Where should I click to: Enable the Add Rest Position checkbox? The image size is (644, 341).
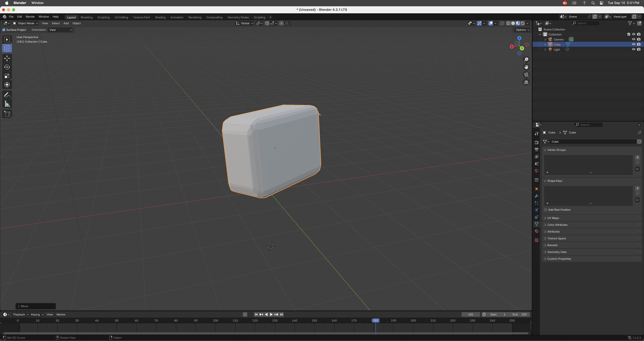[546, 210]
